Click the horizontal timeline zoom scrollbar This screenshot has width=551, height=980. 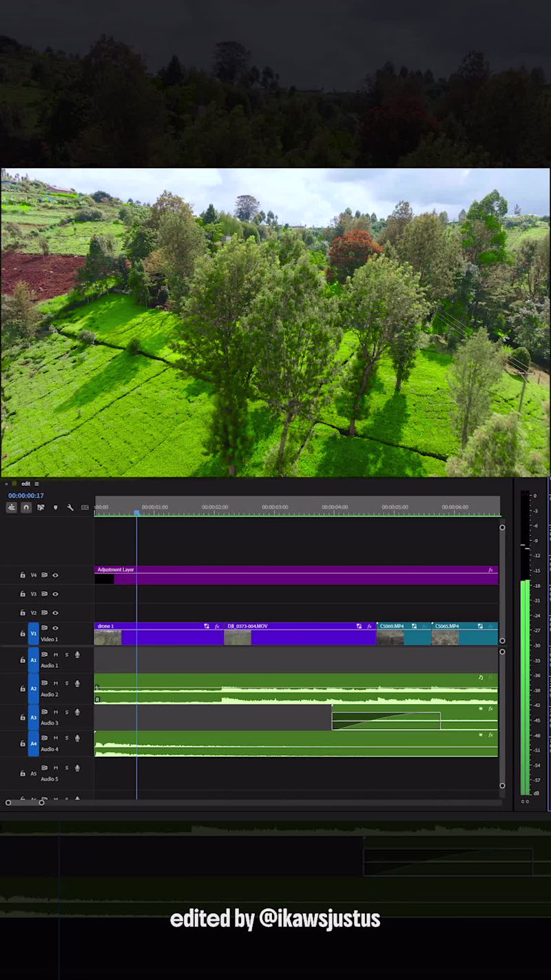25,802
